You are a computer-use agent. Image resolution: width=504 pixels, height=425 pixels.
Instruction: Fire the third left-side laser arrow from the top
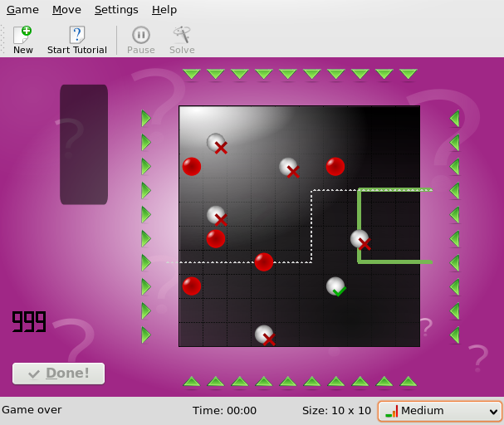[146, 167]
